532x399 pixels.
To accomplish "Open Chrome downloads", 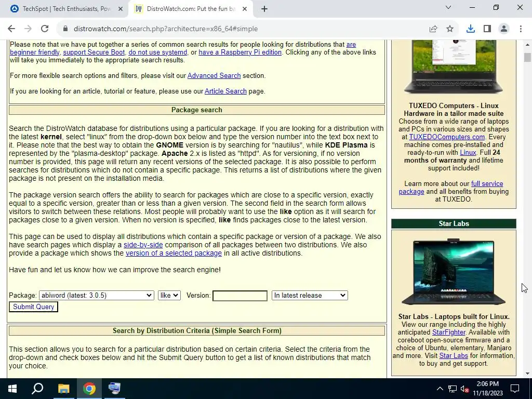I will tap(470, 29).
